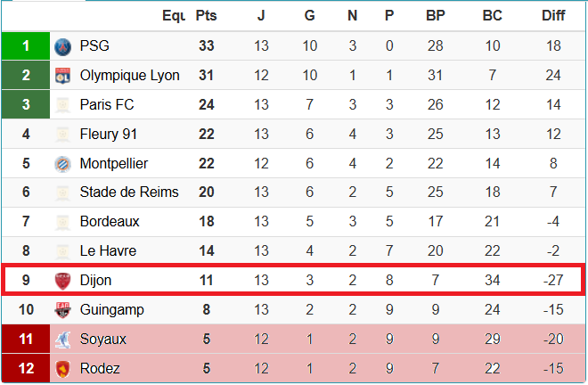This screenshot has height=385, width=588.
Task: Select the red rank 12 position cell
Action: pos(26,369)
